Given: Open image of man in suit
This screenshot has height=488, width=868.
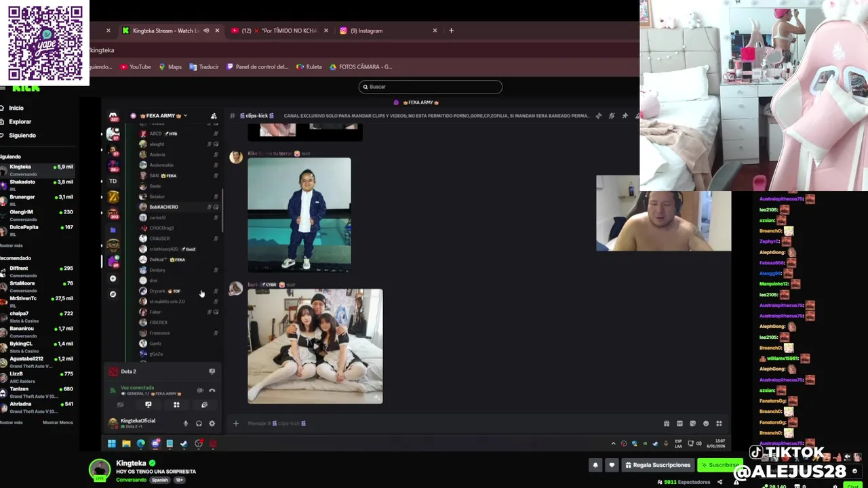Looking at the screenshot, I should tap(299, 215).
